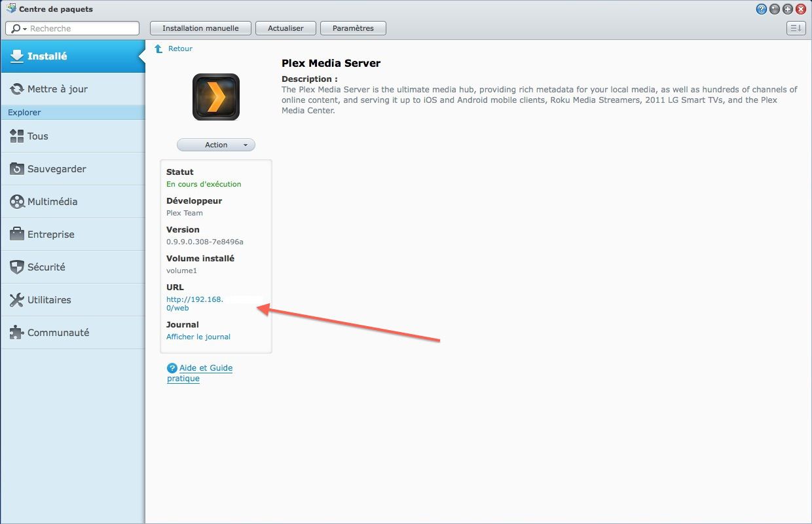Click the Explorer section header
The image size is (812, 524).
click(73, 113)
